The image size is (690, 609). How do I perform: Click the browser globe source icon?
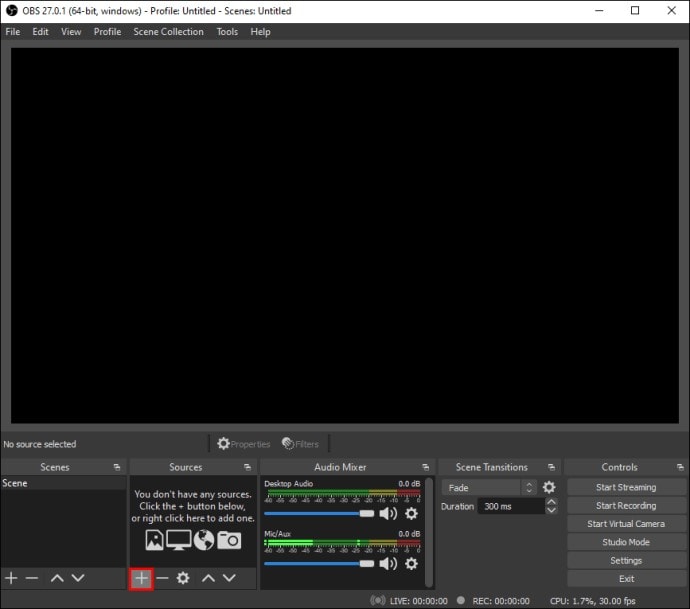(204, 540)
